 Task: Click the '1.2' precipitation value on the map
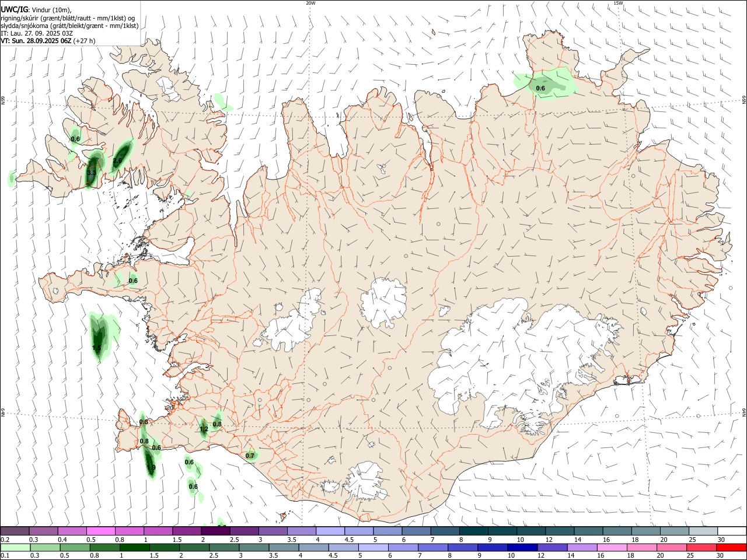coord(204,429)
